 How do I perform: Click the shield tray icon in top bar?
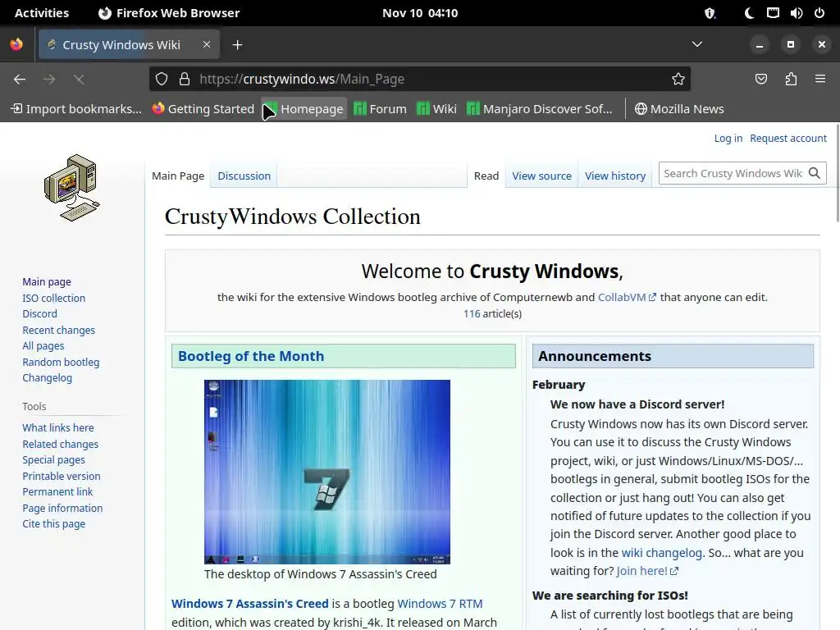tap(710, 13)
